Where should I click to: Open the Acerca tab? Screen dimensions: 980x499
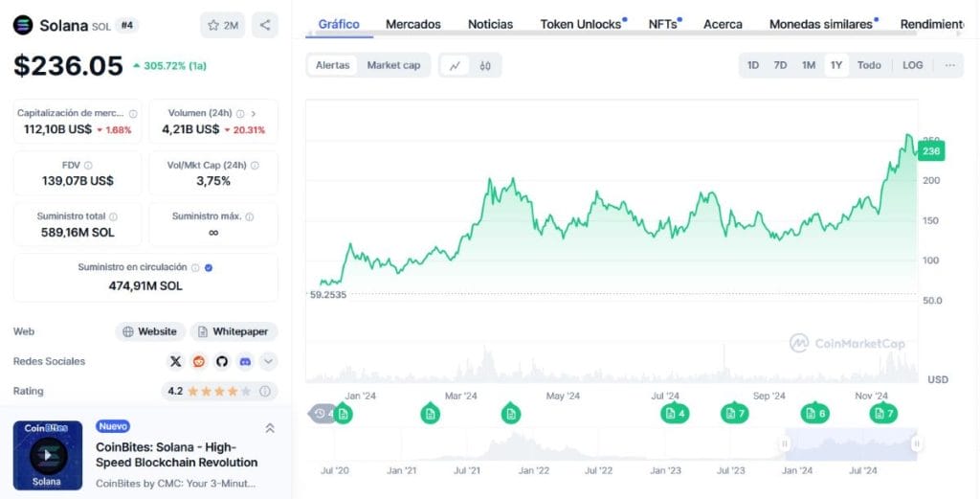pos(724,24)
